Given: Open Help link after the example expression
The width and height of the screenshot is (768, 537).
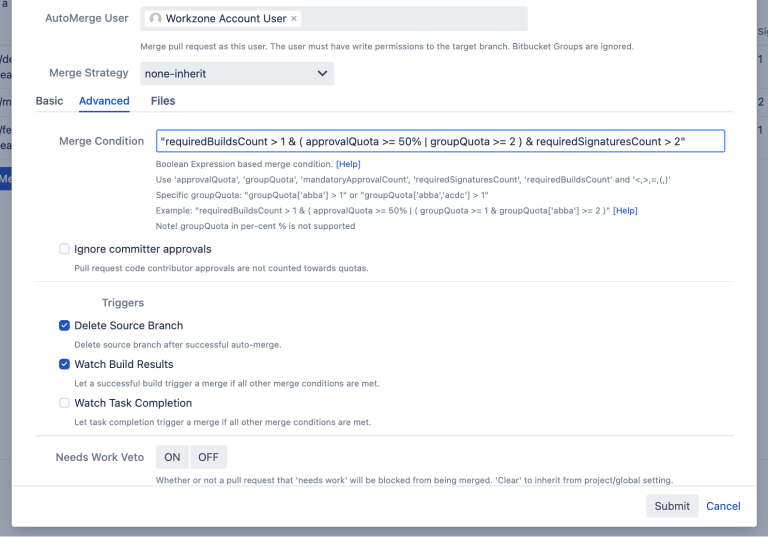Looking at the screenshot, I should coord(625,211).
